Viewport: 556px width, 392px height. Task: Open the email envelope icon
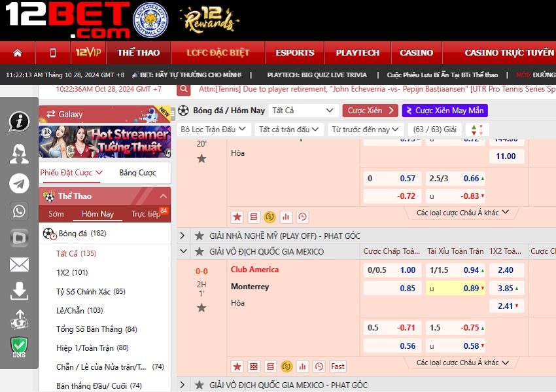click(x=19, y=264)
